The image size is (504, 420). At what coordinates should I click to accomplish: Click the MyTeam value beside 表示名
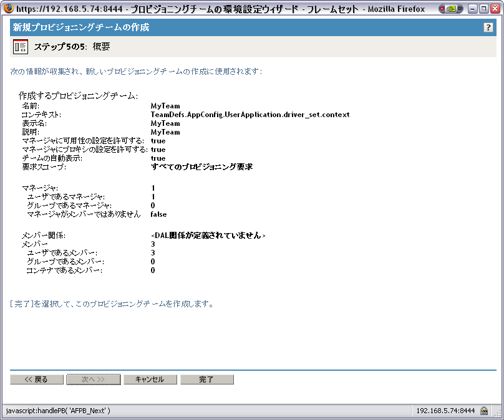tap(165, 123)
